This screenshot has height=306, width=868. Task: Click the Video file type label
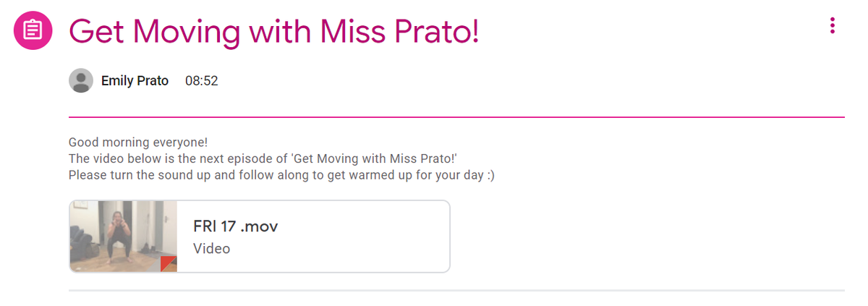pyautogui.click(x=212, y=248)
